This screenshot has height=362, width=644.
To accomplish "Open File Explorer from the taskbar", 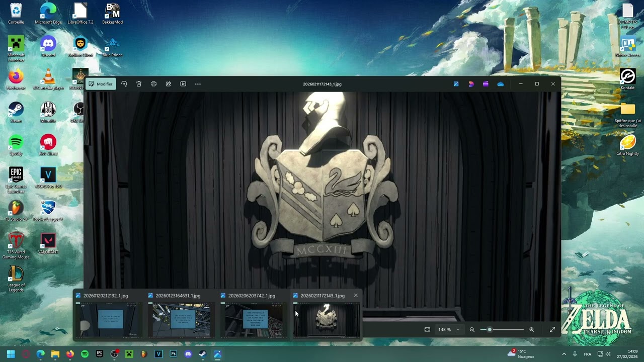I will (x=55, y=354).
